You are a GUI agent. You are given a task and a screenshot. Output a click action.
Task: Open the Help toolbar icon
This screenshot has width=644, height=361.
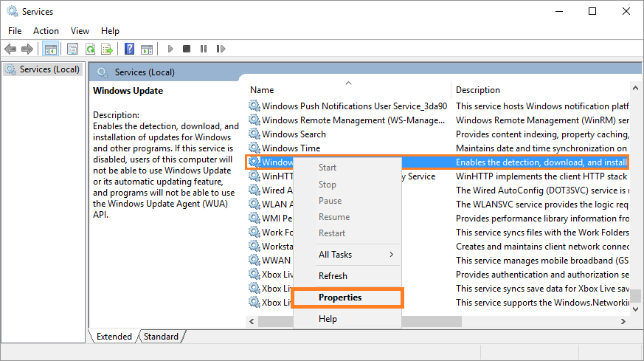tap(129, 49)
